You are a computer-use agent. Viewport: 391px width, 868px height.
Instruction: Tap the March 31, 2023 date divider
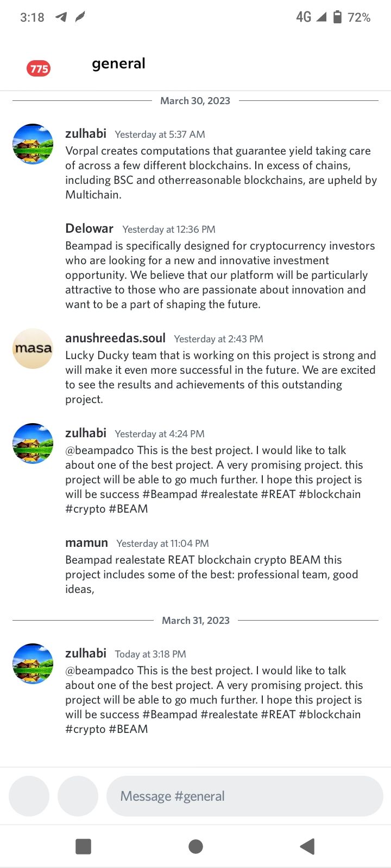[195, 620]
